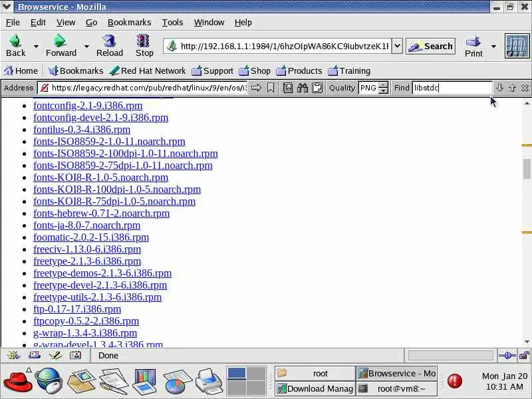
Task: Click the binoculars find icon
Action: pyautogui.click(x=303, y=88)
